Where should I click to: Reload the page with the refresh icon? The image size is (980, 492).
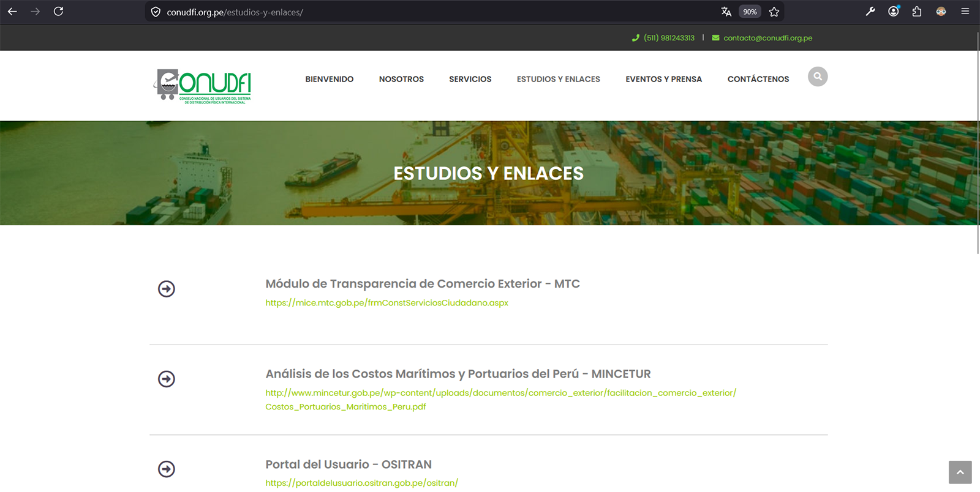(x=58, y=12)
